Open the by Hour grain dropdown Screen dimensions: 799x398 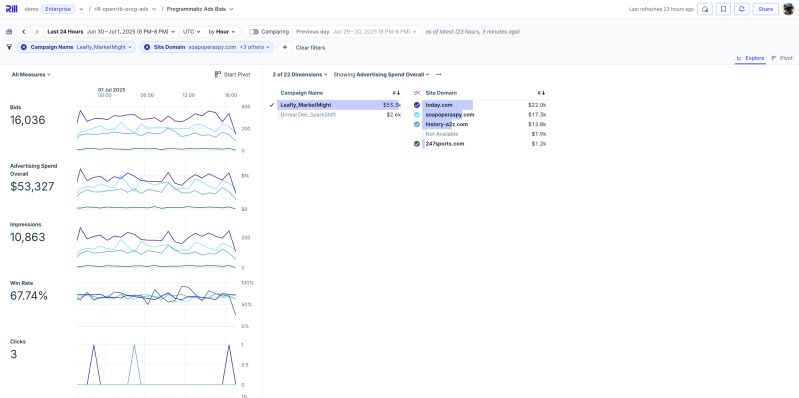click(x=222, y=32)
